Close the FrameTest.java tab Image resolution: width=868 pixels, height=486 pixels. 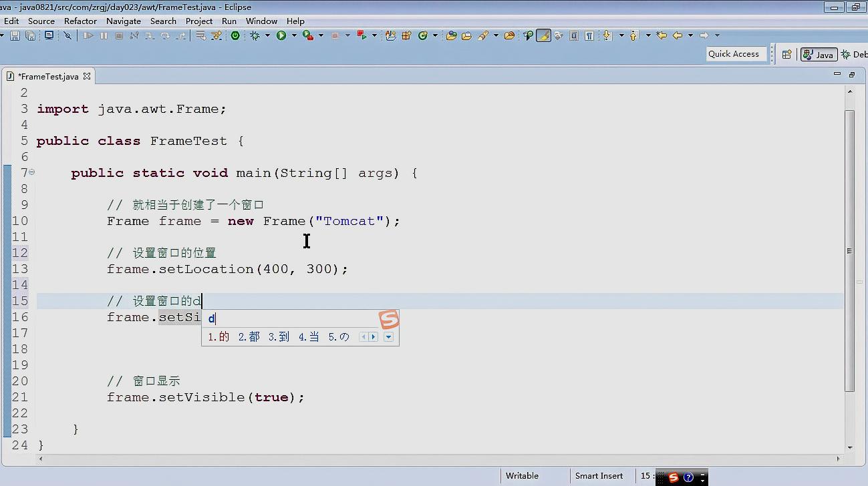(87, 76)
